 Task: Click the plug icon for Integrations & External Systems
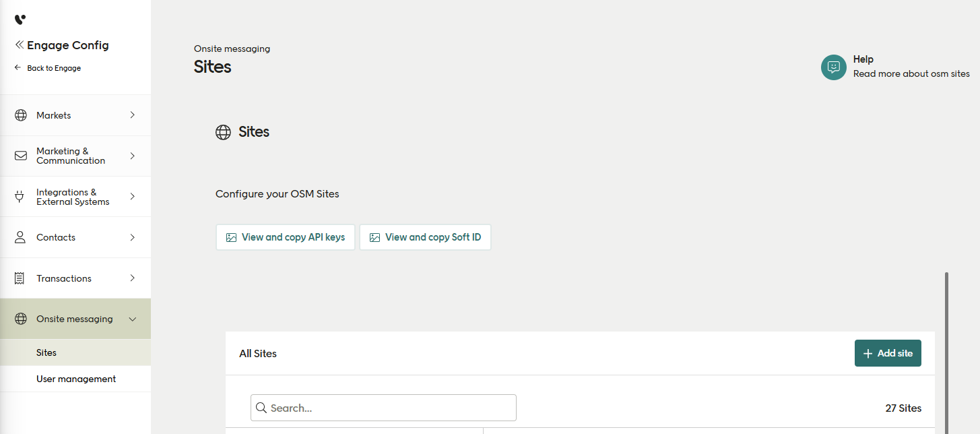(20, 196)
